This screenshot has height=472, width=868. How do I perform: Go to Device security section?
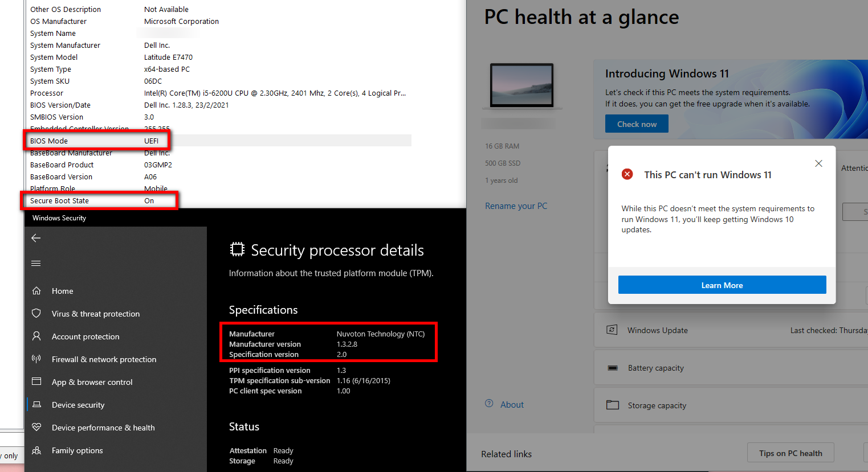coord(78,405)
